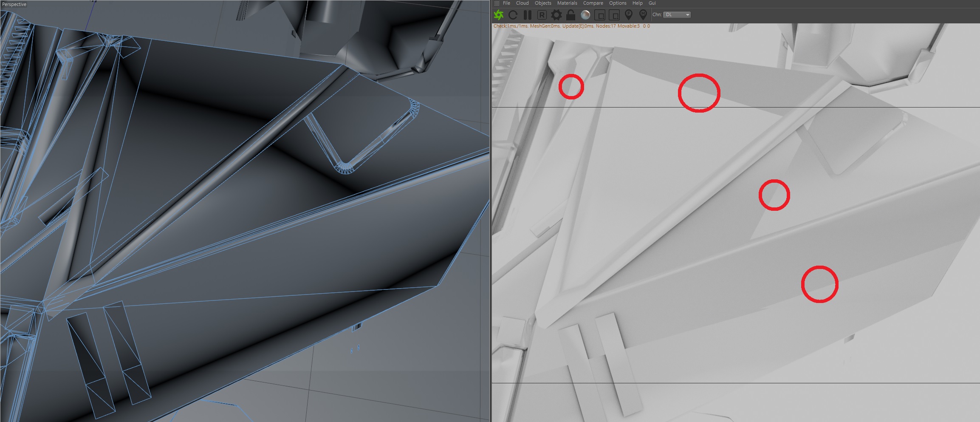Open the Objects menu
The height and width of the screenshot is (422, 980).
point(543,3)
